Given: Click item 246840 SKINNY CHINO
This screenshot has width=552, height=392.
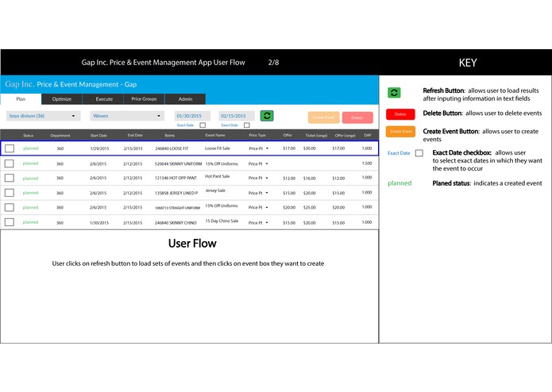Looking at the screenshot, I should pyautogui.click(x=176, y=223).
